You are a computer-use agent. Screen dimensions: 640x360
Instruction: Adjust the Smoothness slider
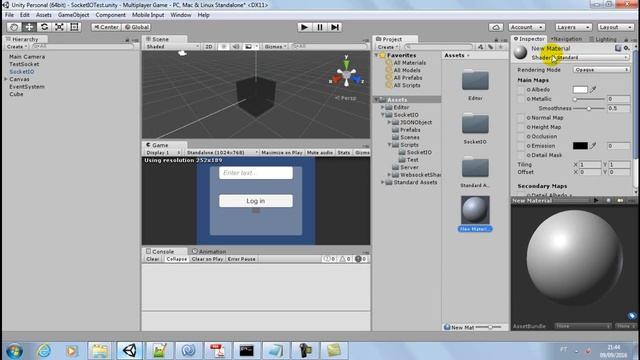(x=588, y=109)
